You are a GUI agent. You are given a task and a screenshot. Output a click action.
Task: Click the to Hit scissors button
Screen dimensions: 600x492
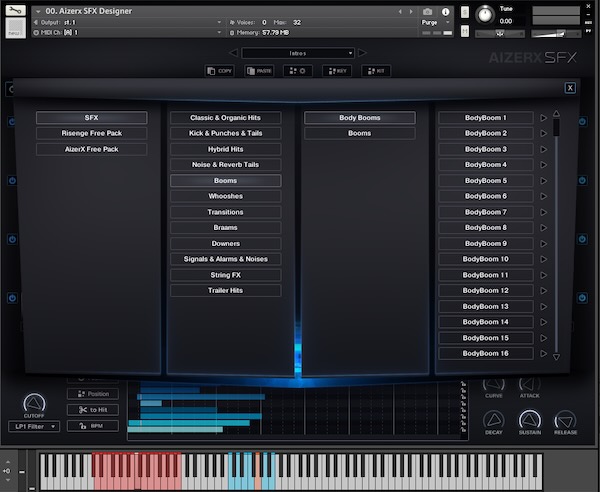tap(93, 410)
